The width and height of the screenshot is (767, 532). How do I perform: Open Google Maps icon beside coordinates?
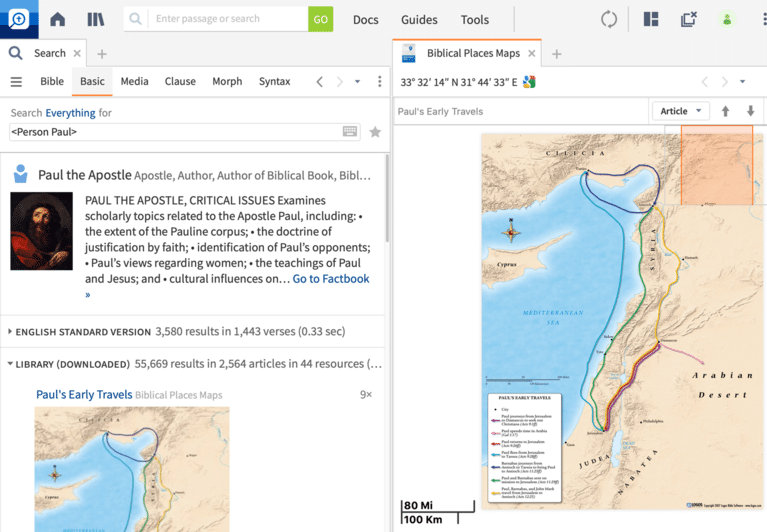(530, 82)
